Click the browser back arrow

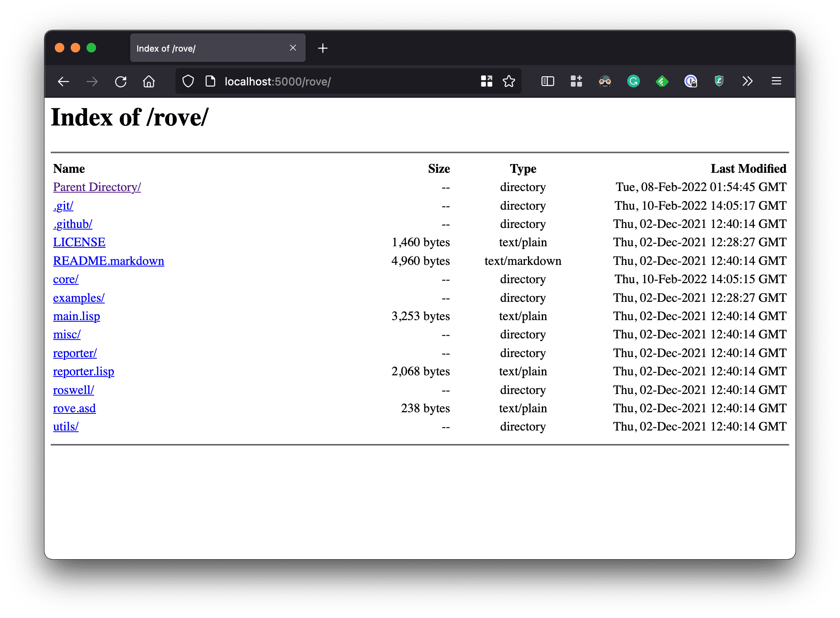(64, 81)
